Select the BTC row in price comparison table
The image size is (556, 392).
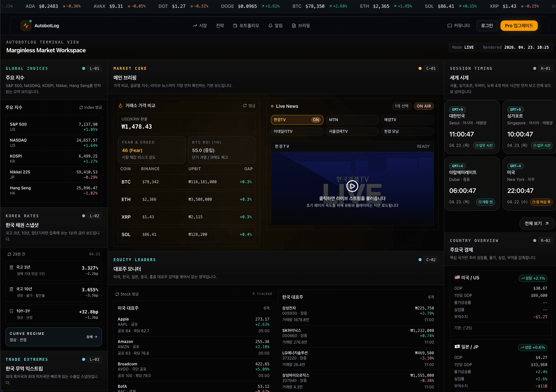click(x=186, y=182)
